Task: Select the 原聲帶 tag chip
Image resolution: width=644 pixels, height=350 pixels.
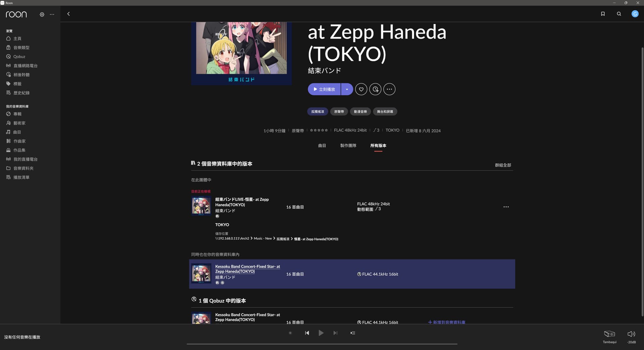Action: click(x=339, y=112)
